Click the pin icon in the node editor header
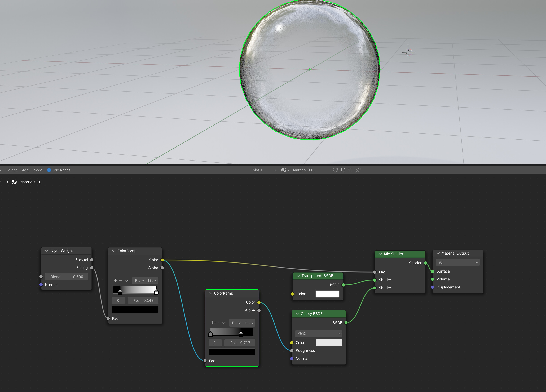Image resolution: width=546 pixels, height=392 pixels. pyautogui.click(x=358, y=170)
